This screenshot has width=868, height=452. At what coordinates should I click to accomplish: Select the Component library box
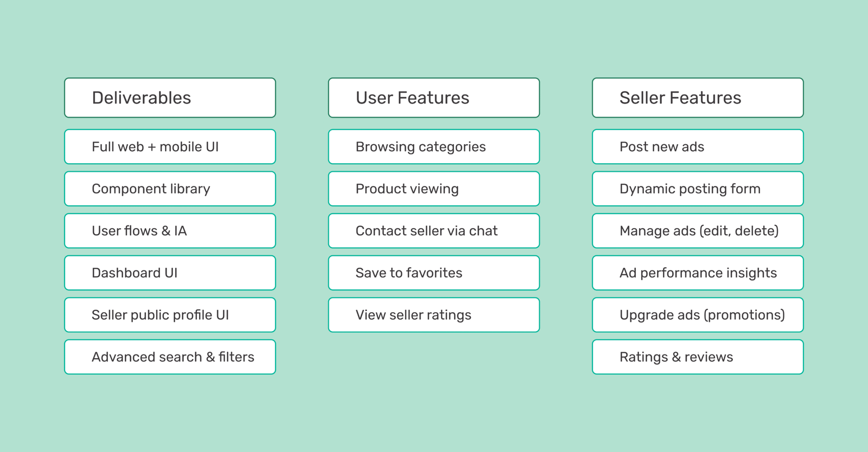(170, 189)
